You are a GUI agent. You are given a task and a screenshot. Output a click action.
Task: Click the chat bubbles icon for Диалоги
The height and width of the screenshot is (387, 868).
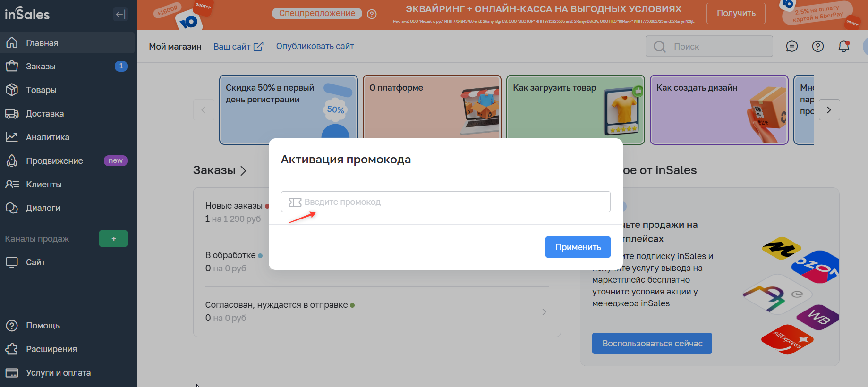click(x=12, y=208)
